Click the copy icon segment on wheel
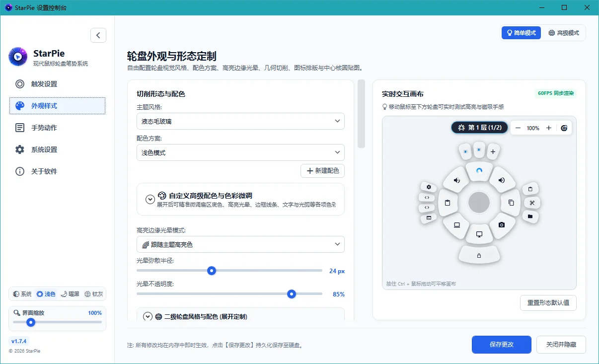Viewport: 599px width, 364px height. [510, 203]
